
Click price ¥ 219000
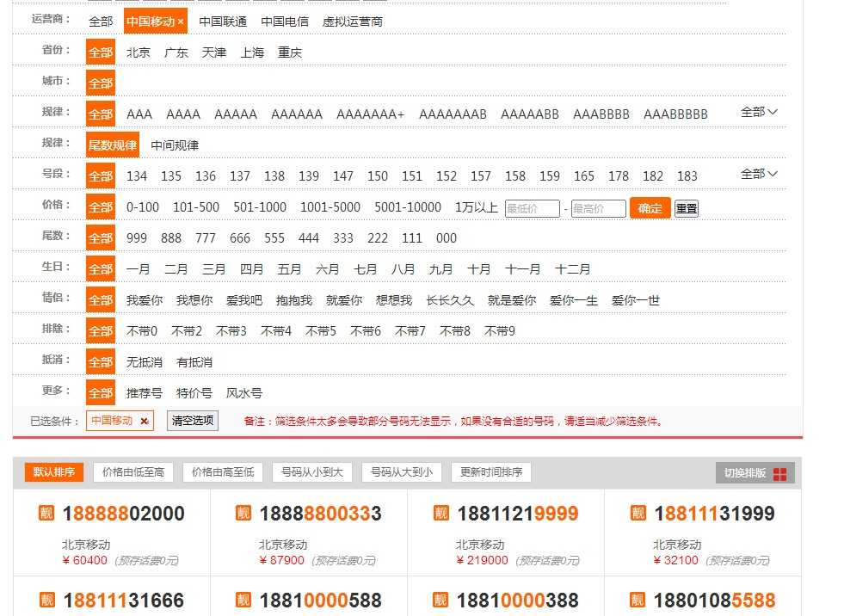[x=482, y=561]
